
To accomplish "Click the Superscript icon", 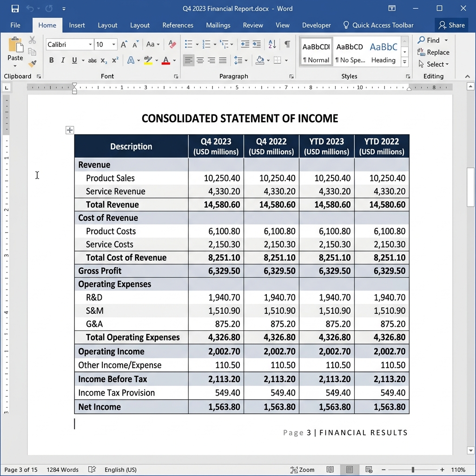I will 114,60.
